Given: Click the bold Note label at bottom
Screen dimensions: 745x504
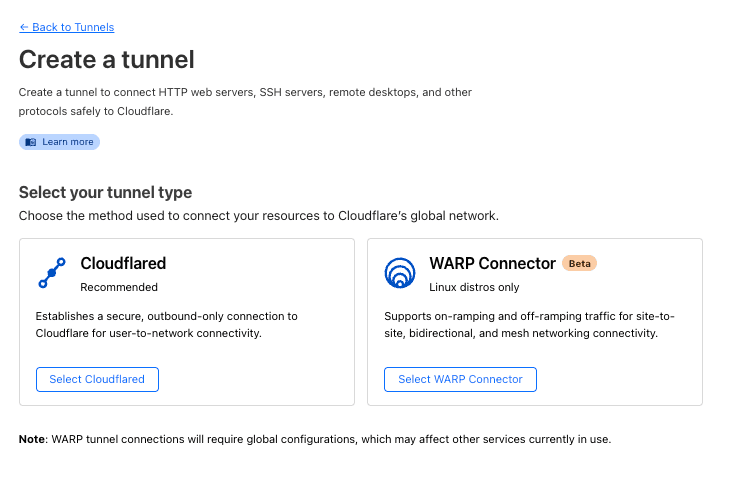Looking at the screenshot, I should tap(32, 439).
